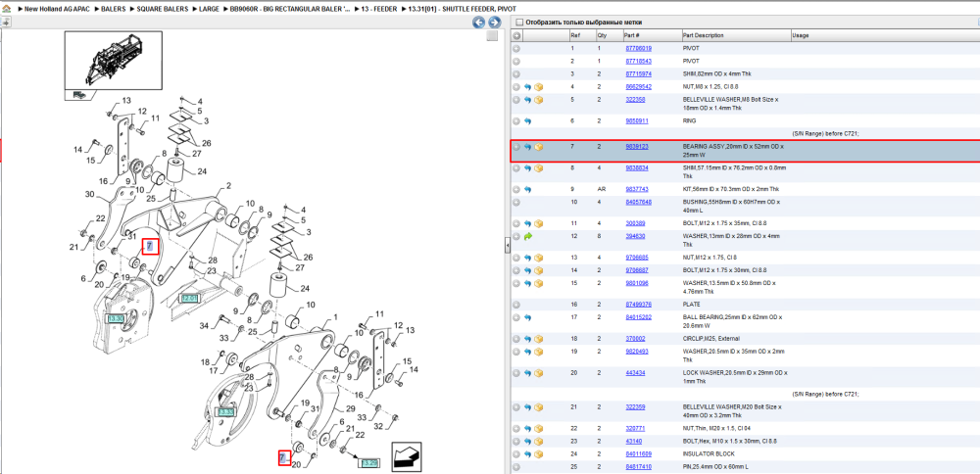
Task: Click the package icon for NUT M12 ref 13
Action: 538,258
